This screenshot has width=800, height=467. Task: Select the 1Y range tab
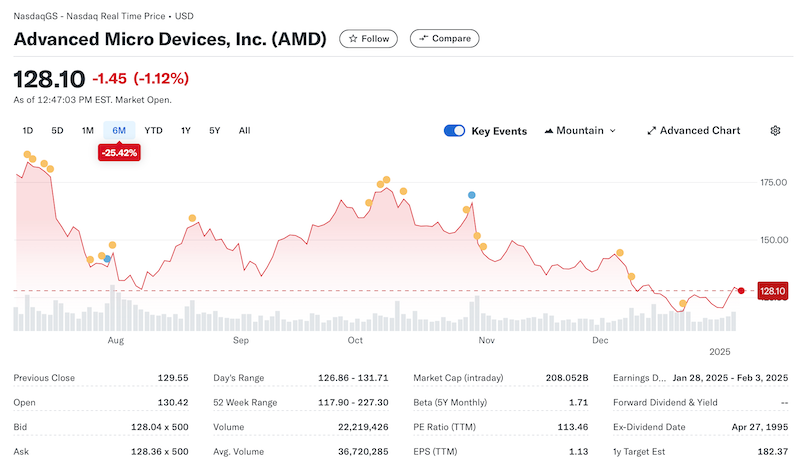pos(186,131)
